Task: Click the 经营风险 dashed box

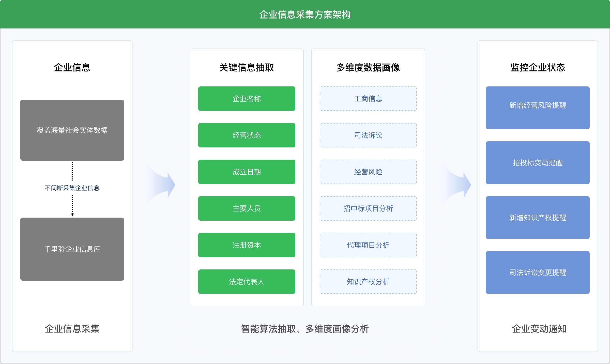Action: (368, 172)
